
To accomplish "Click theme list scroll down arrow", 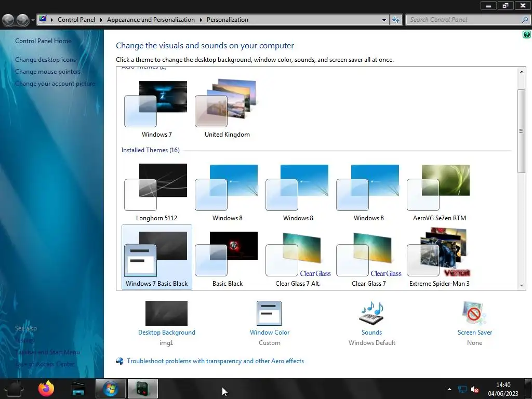I will pyautogui.click(x=522, y=286).
